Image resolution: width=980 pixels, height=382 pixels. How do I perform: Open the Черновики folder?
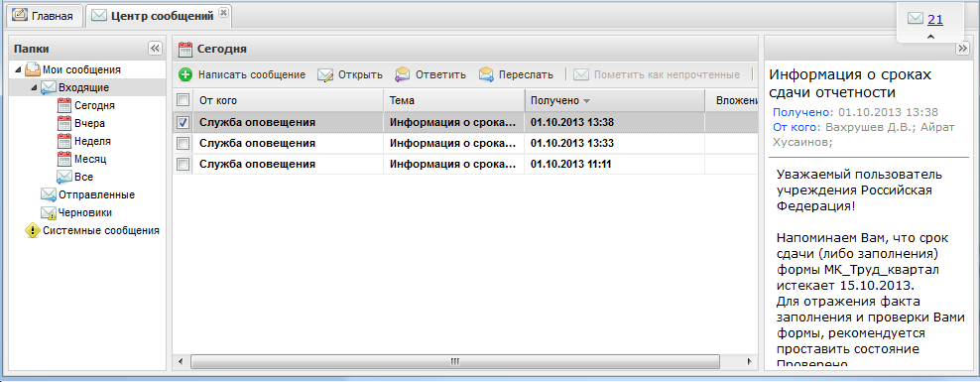click(x=85, y=212)
